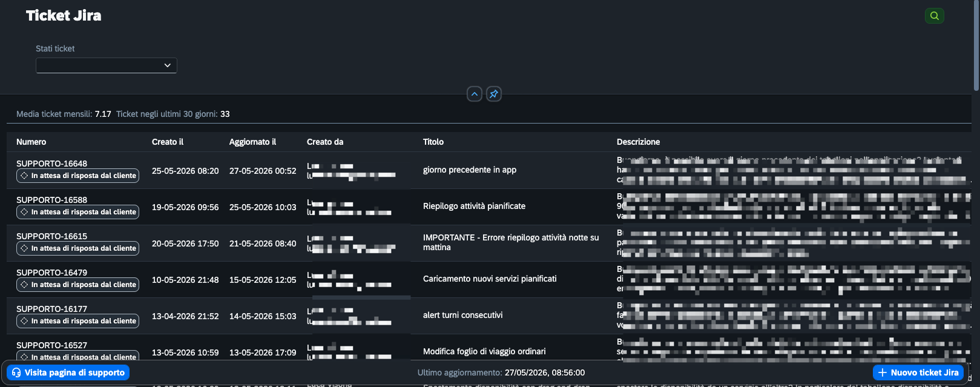Click status badge icon for SUPPORTO-16615

click(x=24, y=248)
